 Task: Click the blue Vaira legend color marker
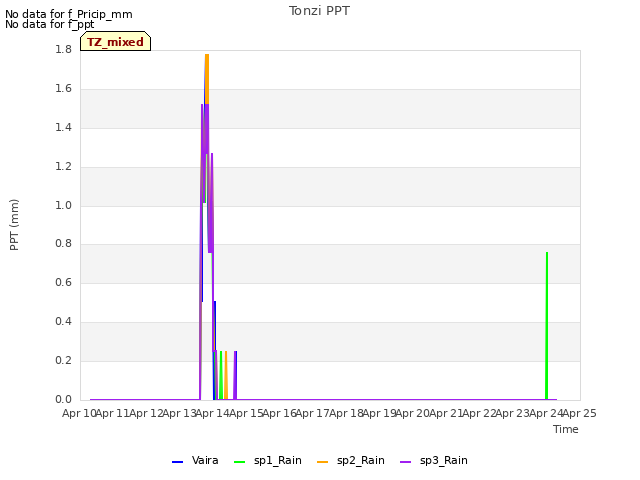pyautogui.click(x=178, y=462)
